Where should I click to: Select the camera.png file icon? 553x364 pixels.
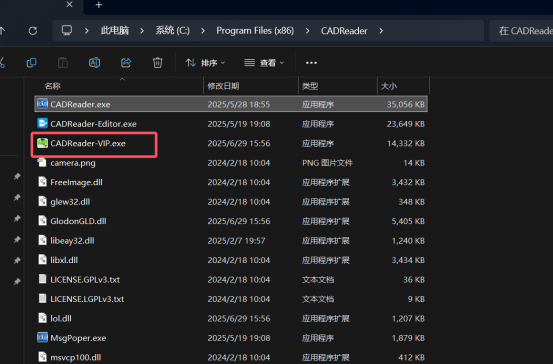[x=42, y=162]
